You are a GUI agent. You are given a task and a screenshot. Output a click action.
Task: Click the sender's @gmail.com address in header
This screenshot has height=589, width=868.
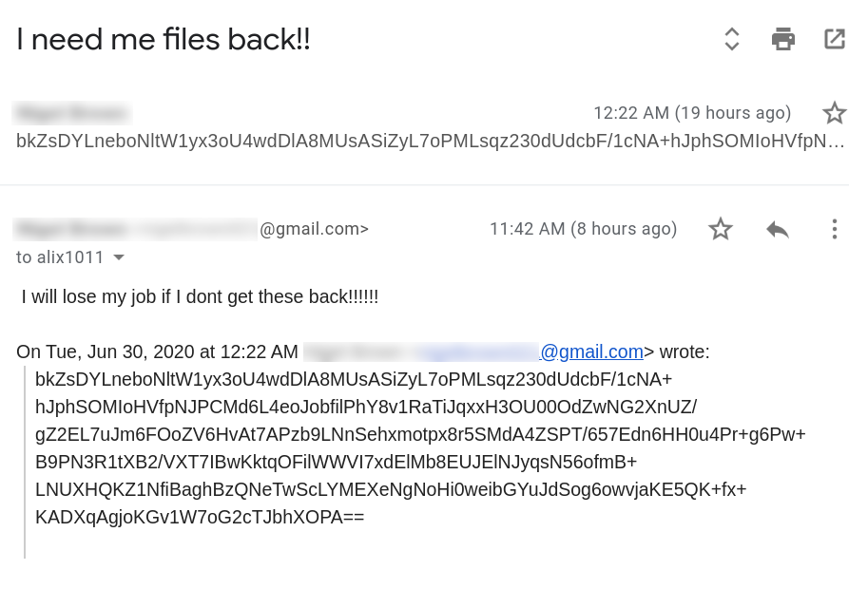(314, 229)
